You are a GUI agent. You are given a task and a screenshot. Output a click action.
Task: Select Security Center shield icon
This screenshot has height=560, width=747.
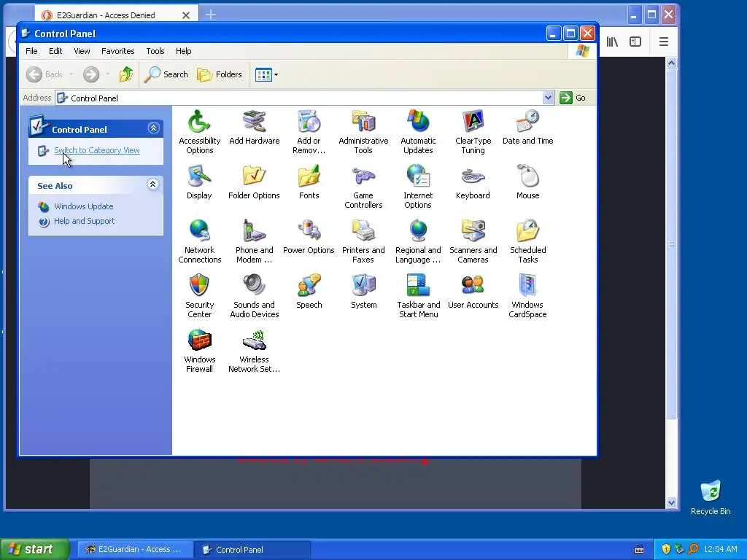tap(199, 296)
